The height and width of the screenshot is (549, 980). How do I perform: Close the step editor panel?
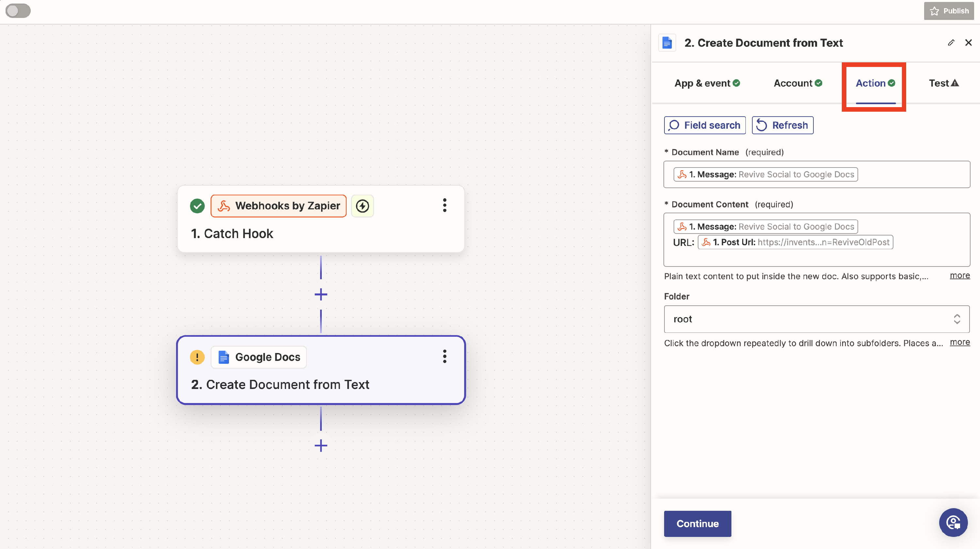click(x=968, y=42)
